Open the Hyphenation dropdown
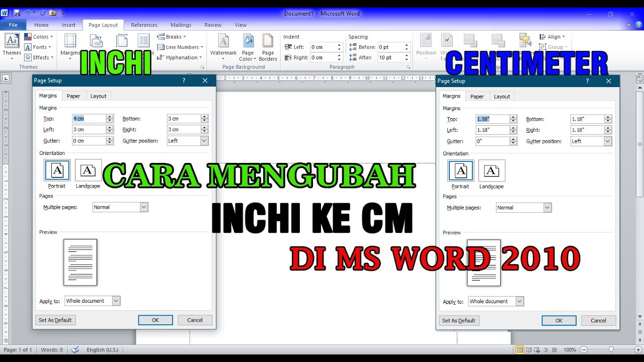This screenshot has width=644, height=362. [x=180, y=57]
